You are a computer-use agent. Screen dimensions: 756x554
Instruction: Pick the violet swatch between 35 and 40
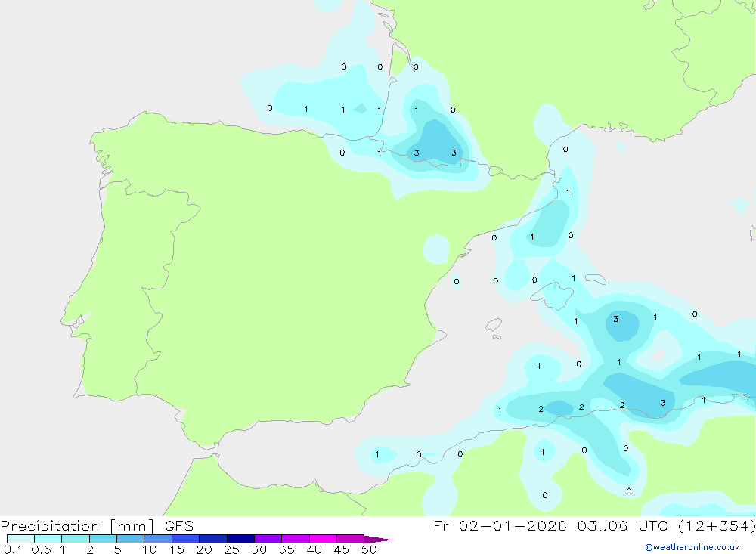tap(295, 539)
